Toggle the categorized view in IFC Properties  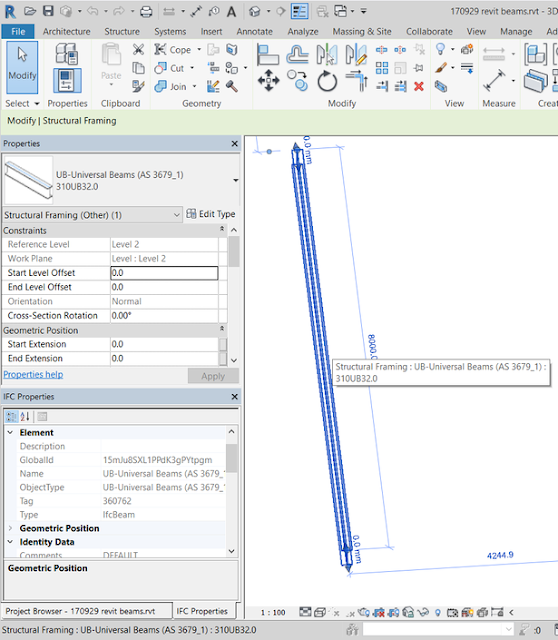pos(11,416)
